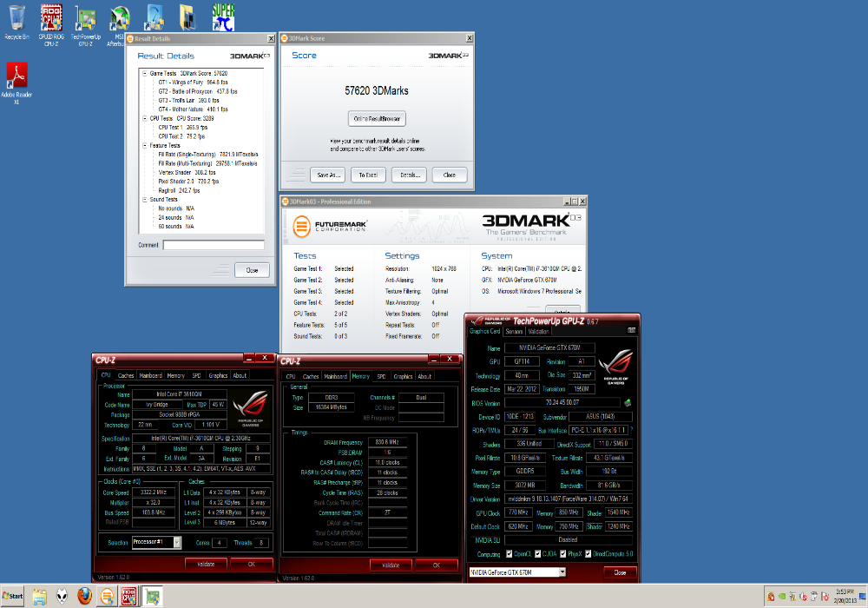Click the NVIDIA tray icon

pos(782,597)
